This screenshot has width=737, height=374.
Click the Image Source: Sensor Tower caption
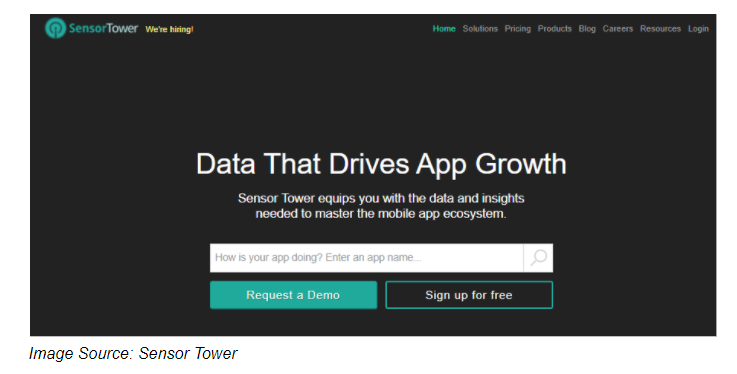tap(133, 353)
